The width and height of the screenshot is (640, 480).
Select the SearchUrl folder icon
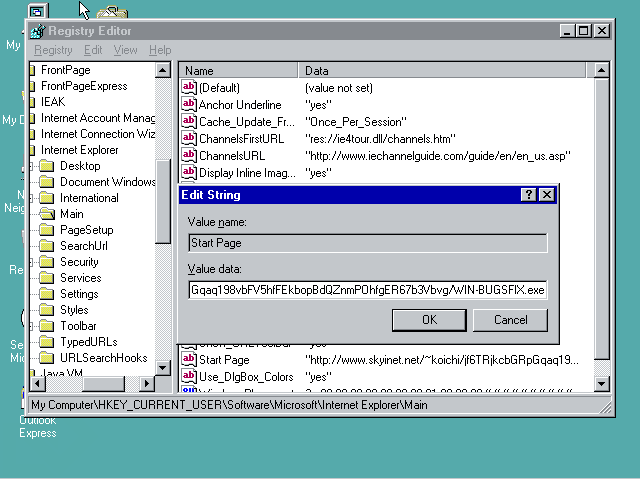tap(47, 246)
